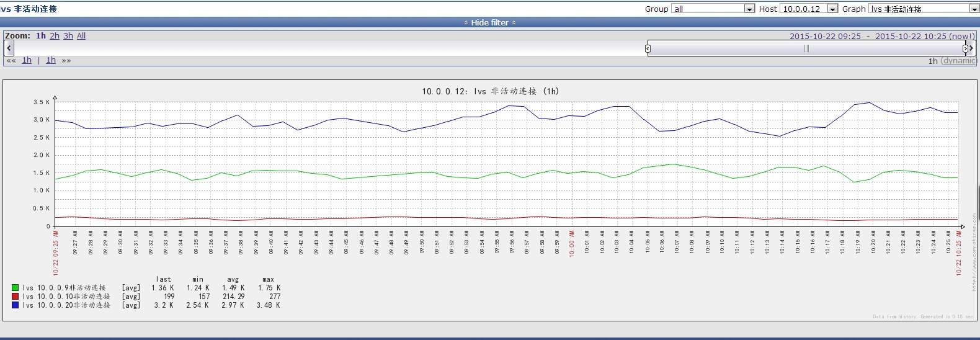Click the start date 2015-10-22 09:25
Screen dimensions: 980x340
825,36
